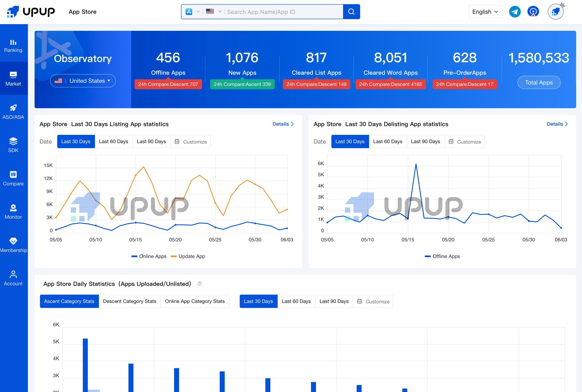Click the 24h Compare:Descent 149 badge
The height and width of the screenshot is (392, 582).
click(317, 84)
